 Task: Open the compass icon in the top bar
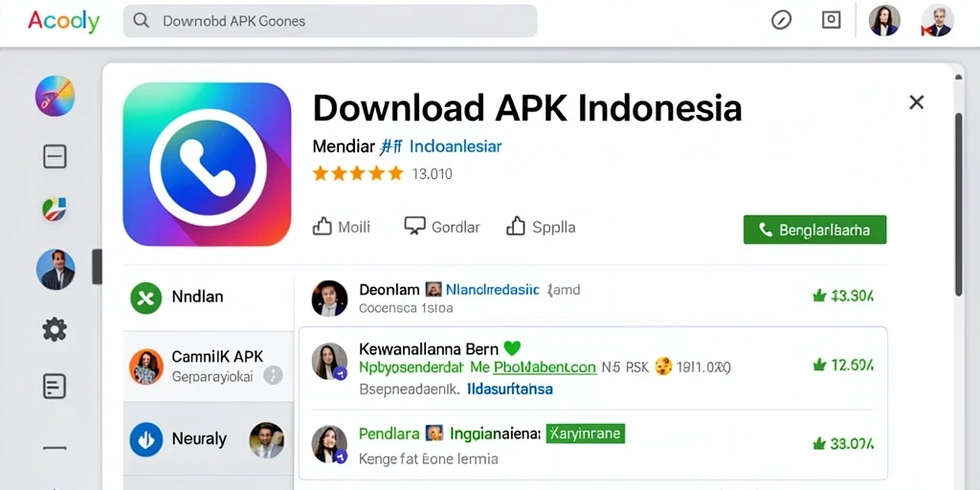781,21
